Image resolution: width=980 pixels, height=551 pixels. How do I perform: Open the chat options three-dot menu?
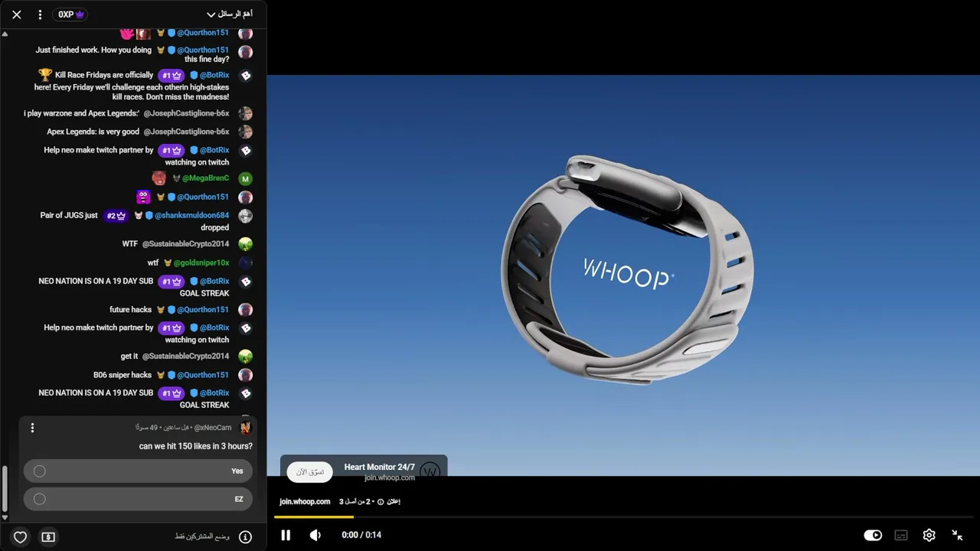coord(40,15)
